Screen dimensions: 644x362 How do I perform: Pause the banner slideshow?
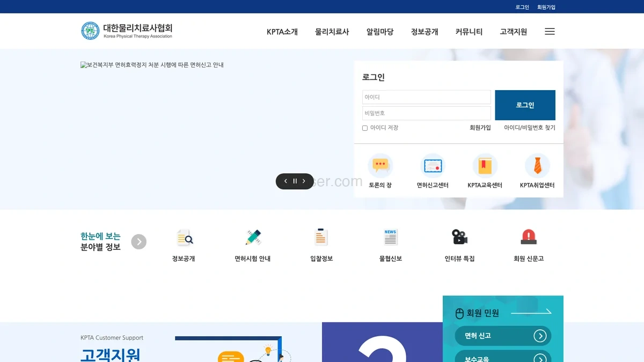coord(295,181)
